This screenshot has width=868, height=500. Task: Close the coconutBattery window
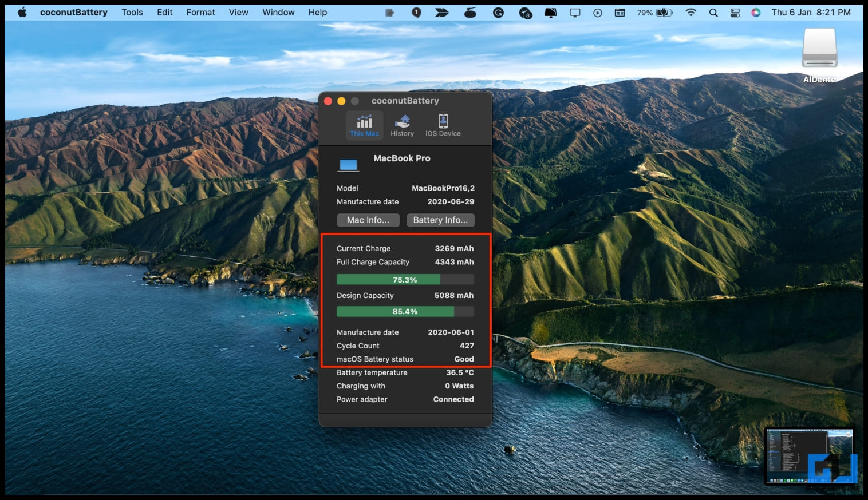click(x=328, y=101)
